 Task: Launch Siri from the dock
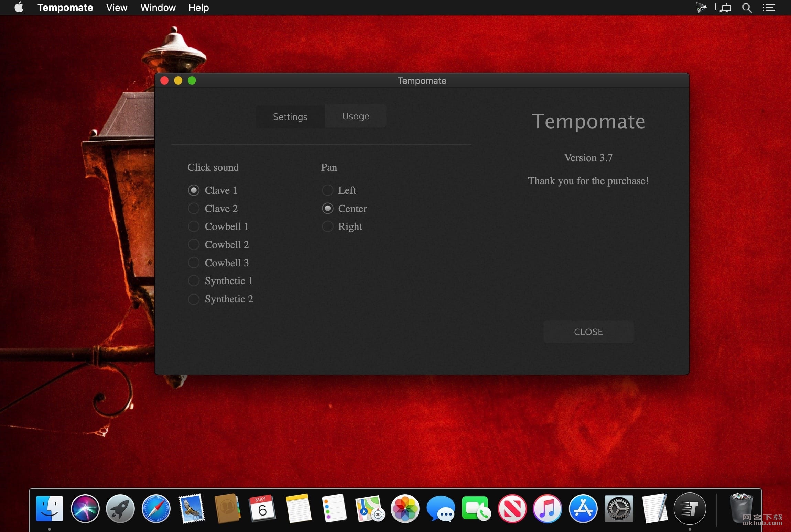point(85,508)
